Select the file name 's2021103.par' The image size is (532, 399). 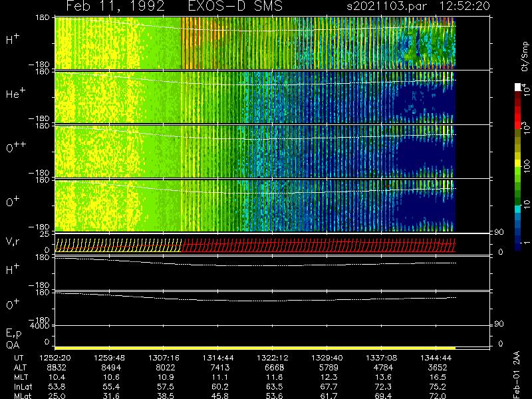point(386,6)
